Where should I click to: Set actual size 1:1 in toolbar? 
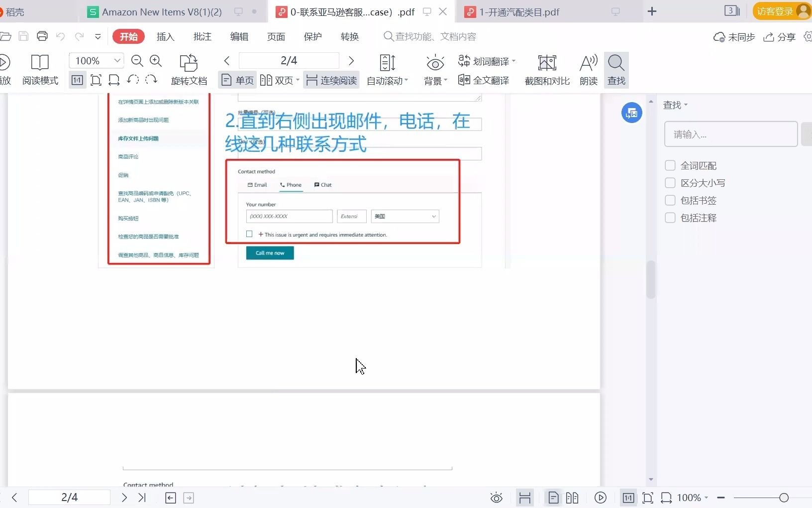(77, 80)
